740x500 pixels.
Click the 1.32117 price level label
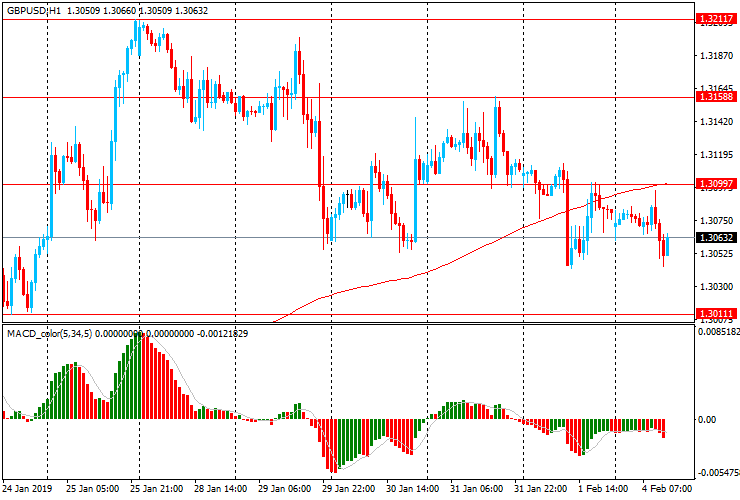716,19
